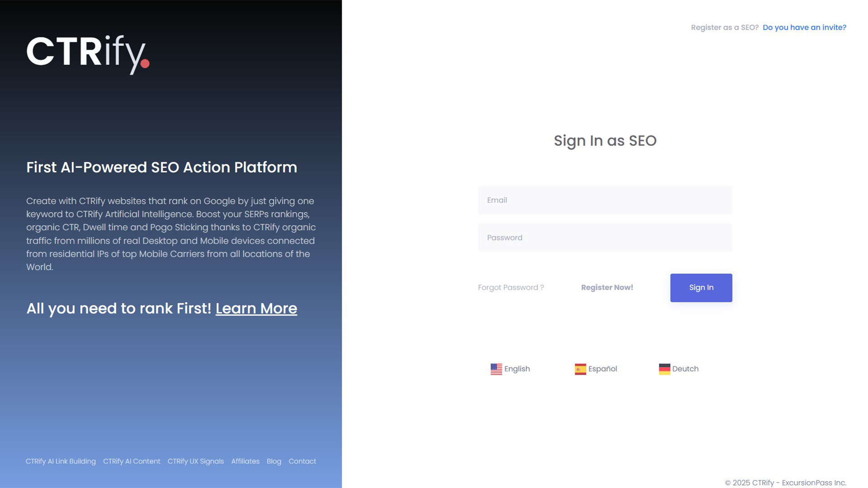The image size is (868, 488).
Task: Click the CTRify logo
Action: click(x=88, y=54)
